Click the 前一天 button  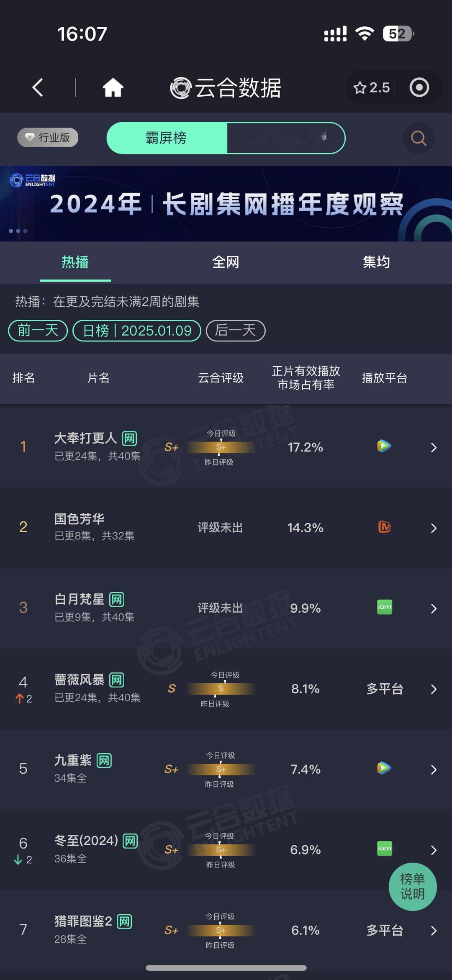pos(37,331)
